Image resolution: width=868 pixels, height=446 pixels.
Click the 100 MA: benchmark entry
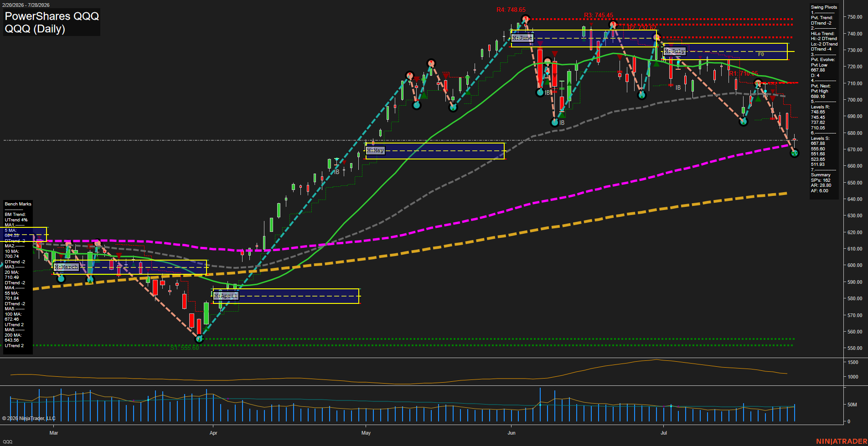coord(13,314)
